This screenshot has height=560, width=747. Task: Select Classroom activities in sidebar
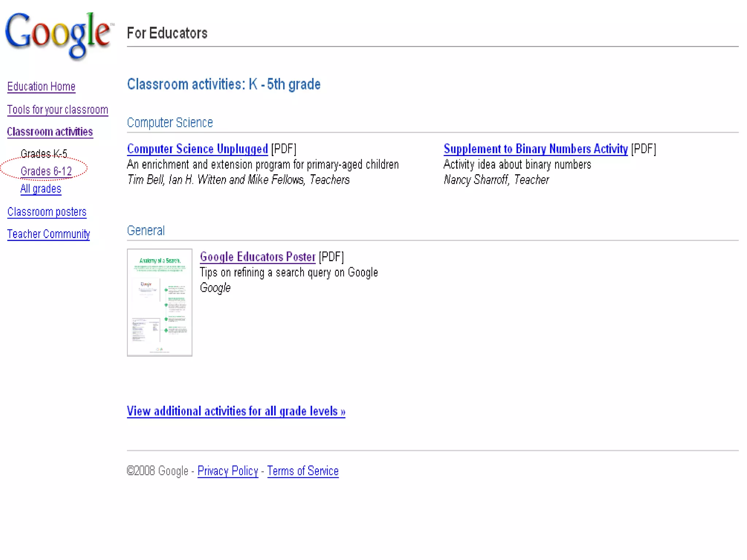click(x=50, y=132)
